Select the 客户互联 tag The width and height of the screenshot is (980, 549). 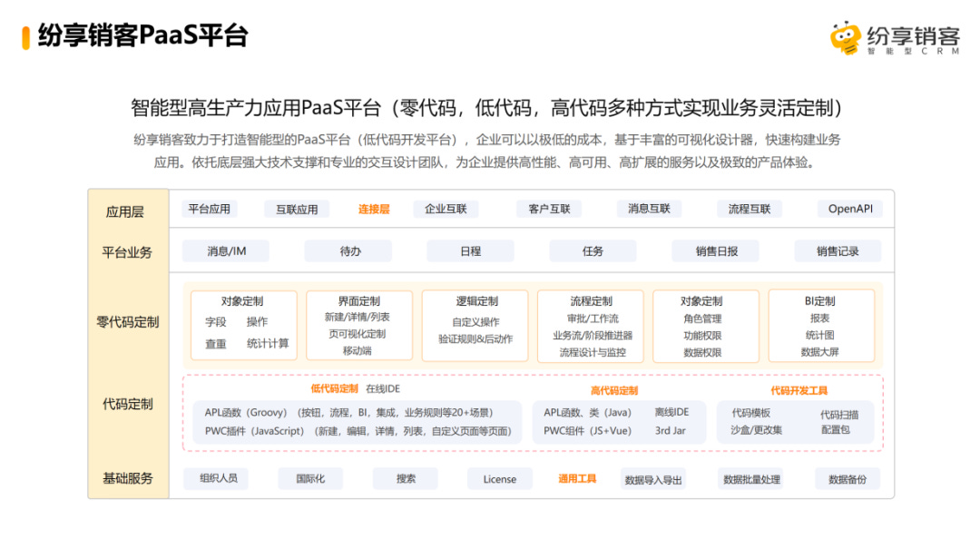[549, 209]
